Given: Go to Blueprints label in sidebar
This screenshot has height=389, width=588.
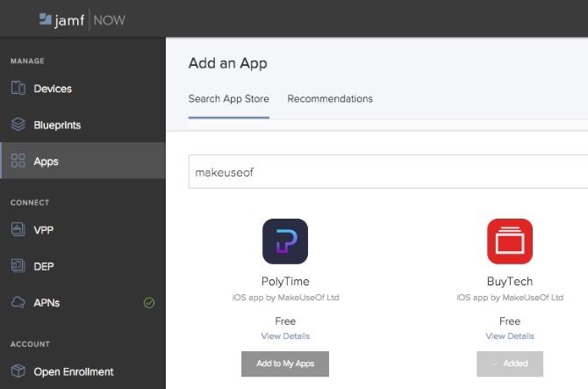Looking at the screenshot, I should click(57, 125).
